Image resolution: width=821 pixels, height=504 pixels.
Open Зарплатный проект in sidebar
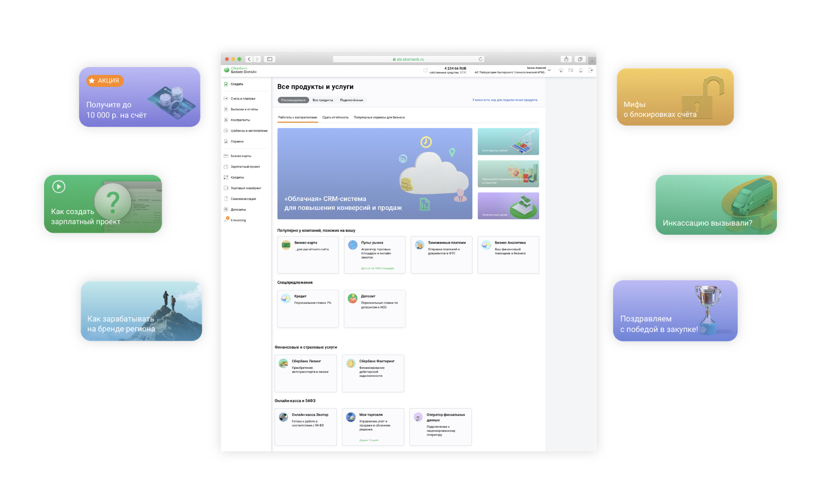242,167
